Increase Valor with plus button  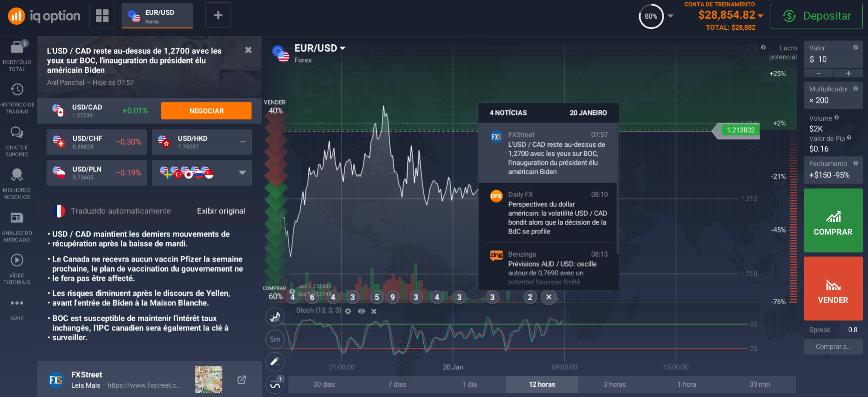848,73
